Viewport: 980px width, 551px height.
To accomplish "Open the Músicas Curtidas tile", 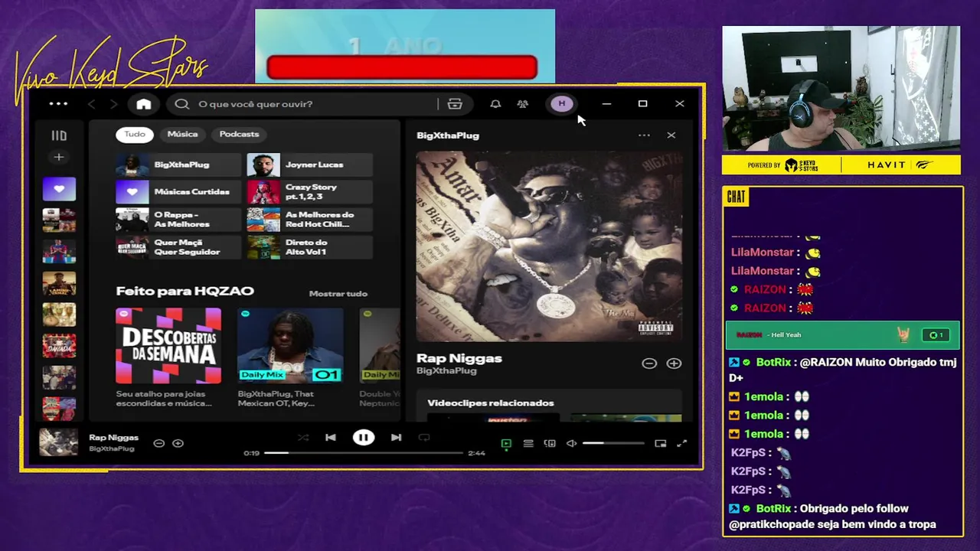I will tap(178, 192).
